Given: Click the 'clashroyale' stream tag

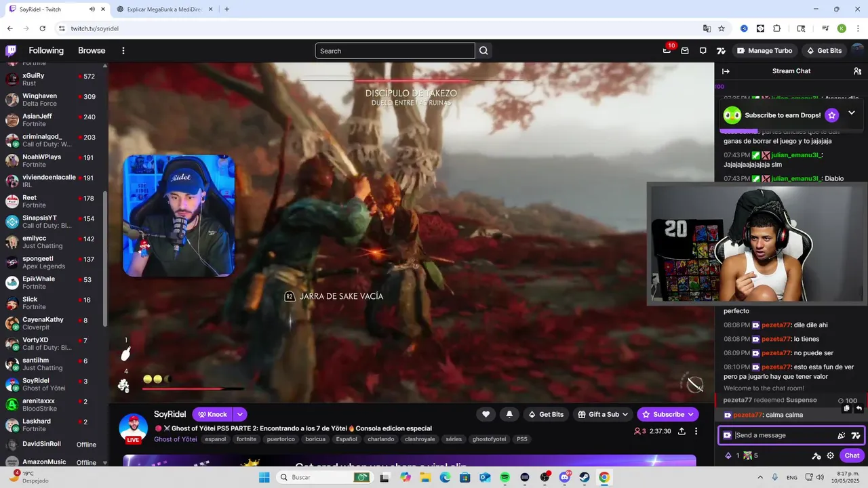Looking at the screenshot, I should 419,439.
